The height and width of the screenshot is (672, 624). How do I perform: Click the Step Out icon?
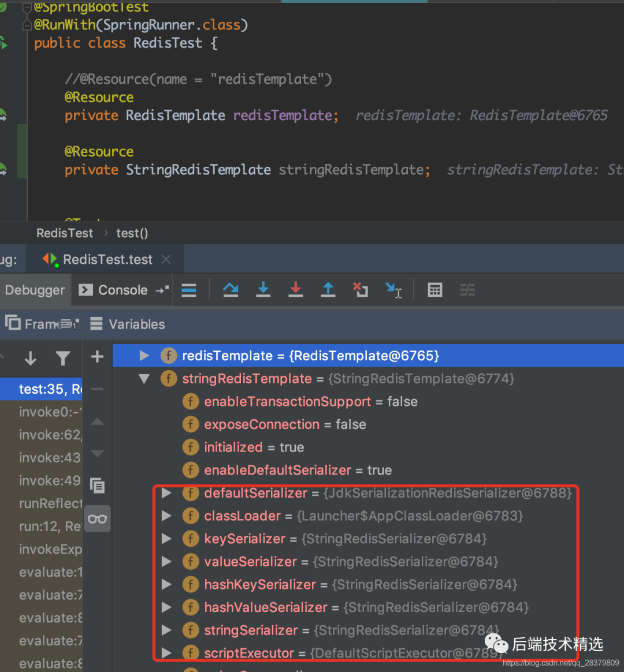pyautogui.click(x=328, y=290)
